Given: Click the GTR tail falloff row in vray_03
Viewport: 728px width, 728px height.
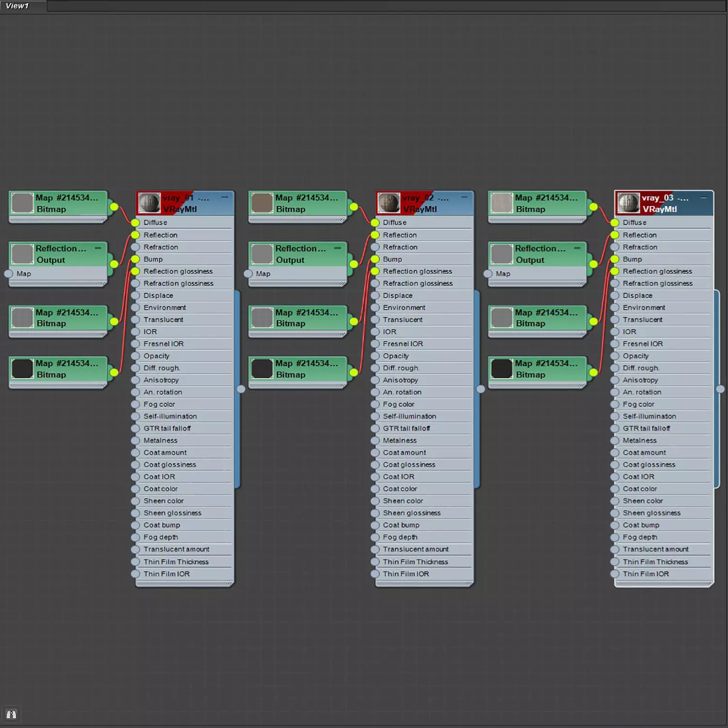Looking at the screenshot, I should [x=663, y=429].
